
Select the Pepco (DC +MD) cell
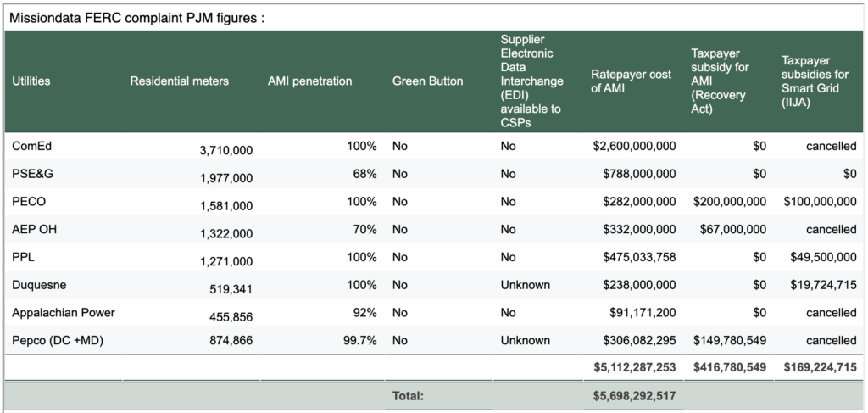pos(56,340)
